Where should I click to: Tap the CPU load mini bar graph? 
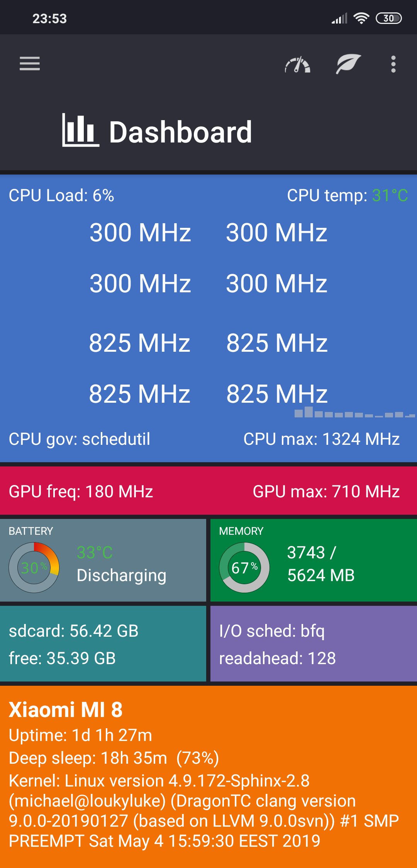354,412
